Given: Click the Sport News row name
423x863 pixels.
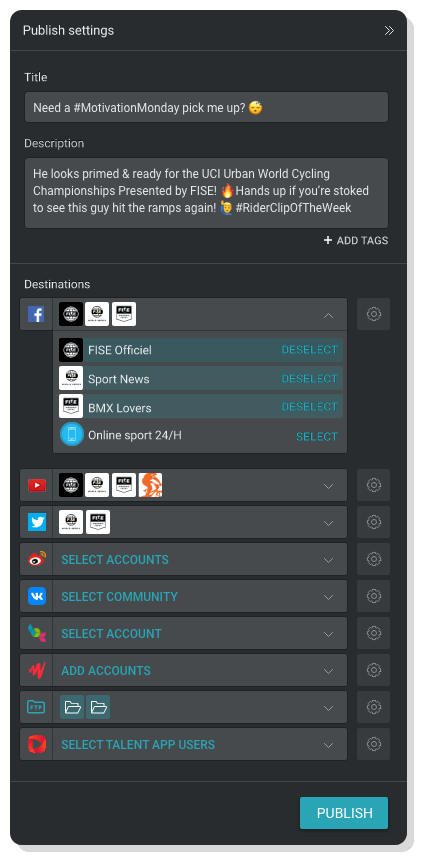Looking at the screenshot, I should (119, 379).
